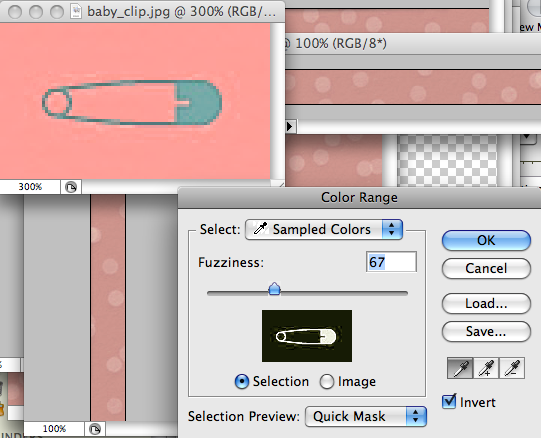Click the Fuzziness slider handle
This screenshot has height=438, width=541.
pyautogui.click(x=274, y=289)
